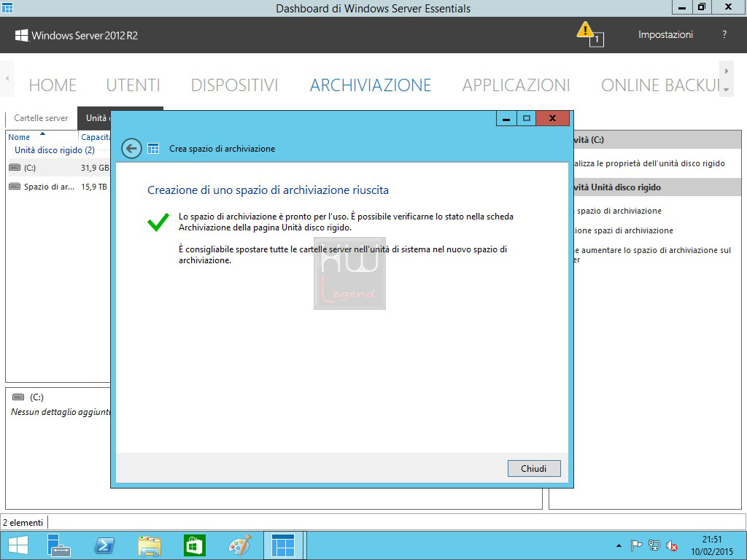Open the Action Center flag icon in tray
Viewport: 747px width, 560px height.
[x=636, y=545]
